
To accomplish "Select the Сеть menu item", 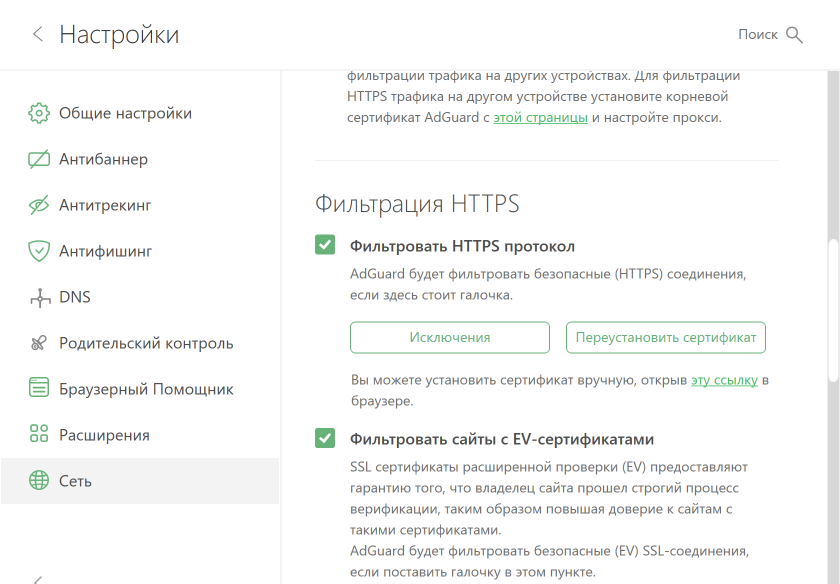I will [x=139, y=481].
